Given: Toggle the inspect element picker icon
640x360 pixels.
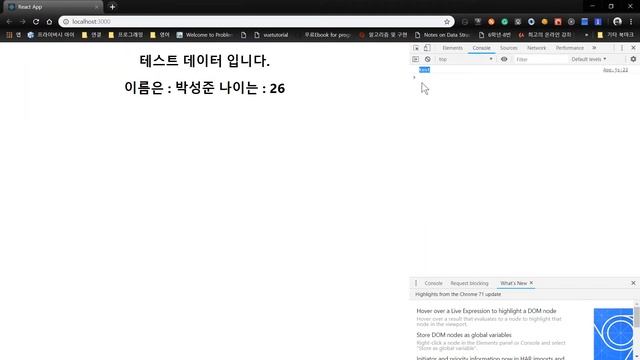Looking at the screenshot, I should (x=416, y=48).
